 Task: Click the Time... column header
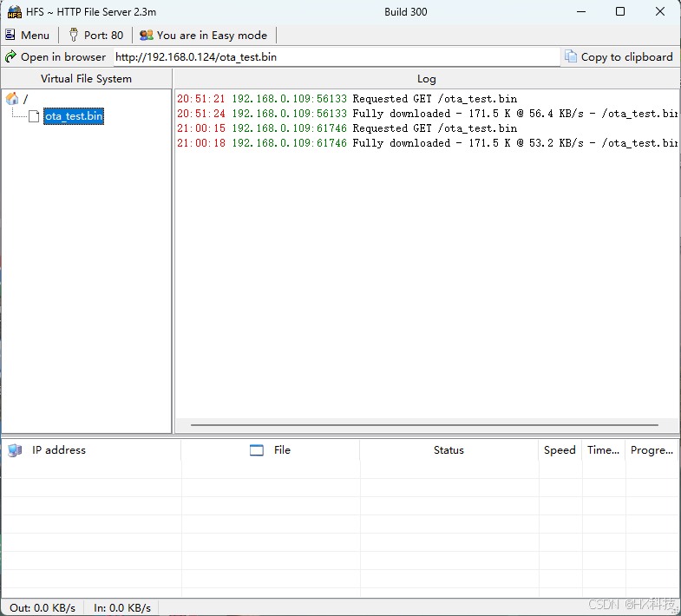point(603,450)
